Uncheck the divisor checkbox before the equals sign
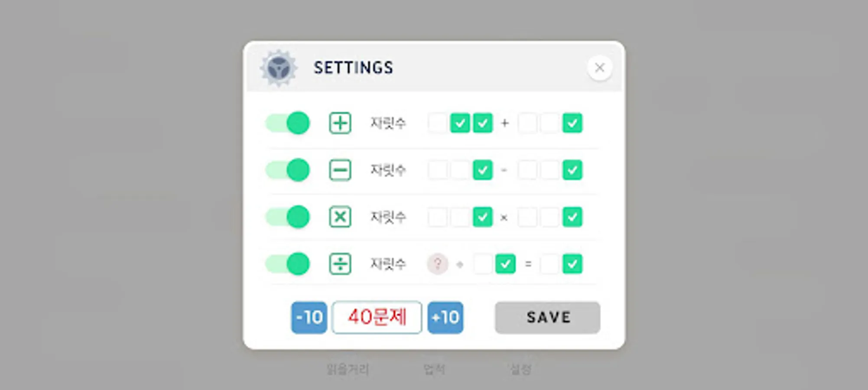868x390 pixels. pyautogui.click(x=505, y=263)
